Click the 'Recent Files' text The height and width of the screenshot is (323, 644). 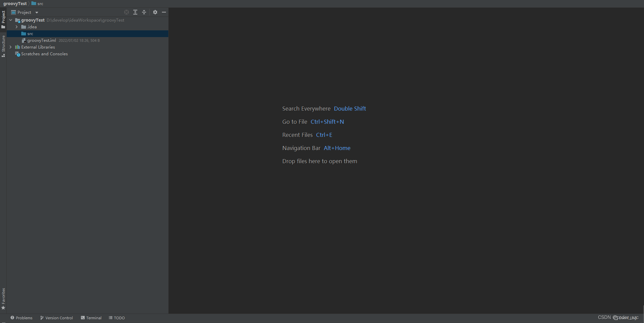click(x=298, y=135)
